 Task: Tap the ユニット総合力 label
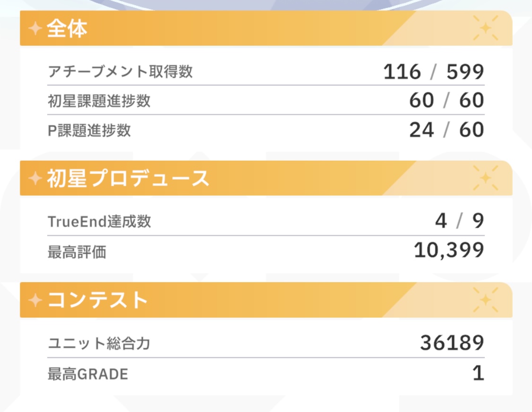coord(99,343)
